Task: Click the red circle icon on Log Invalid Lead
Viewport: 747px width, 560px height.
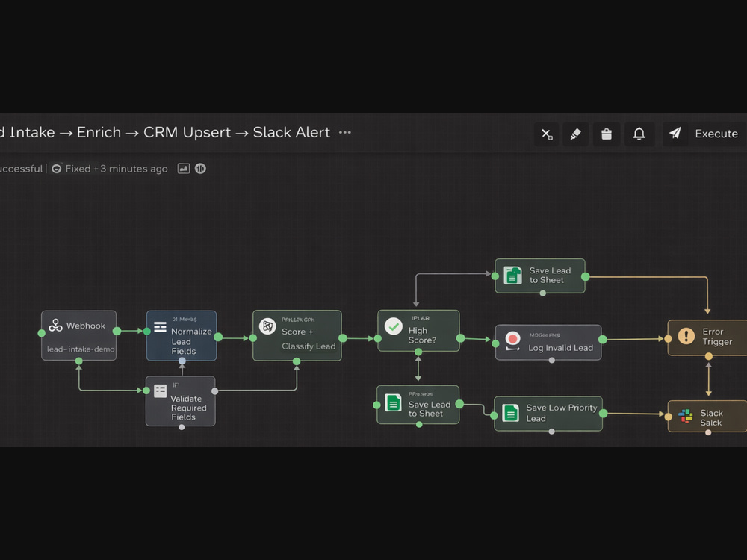Action: pos(512,339)
